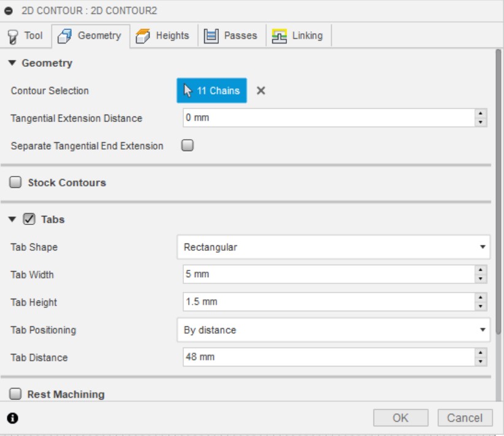The width and height of the screenshot is (504, 436).
Task: Enable the Stock Contours checkbox
Action: click(16, 183)
